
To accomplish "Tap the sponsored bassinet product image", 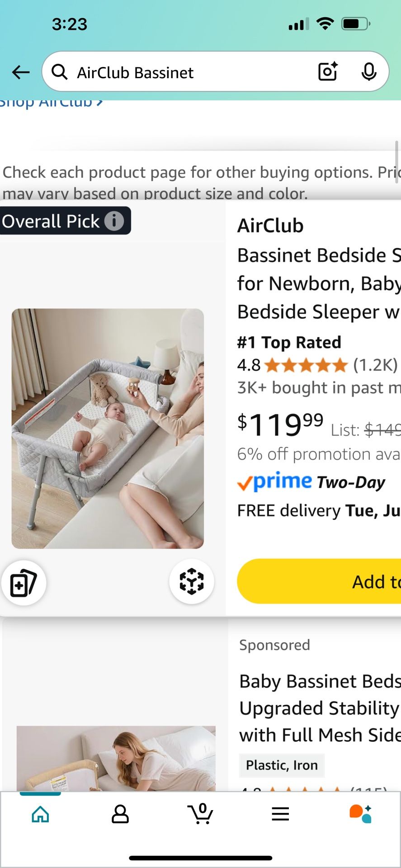I will (116, 759).
